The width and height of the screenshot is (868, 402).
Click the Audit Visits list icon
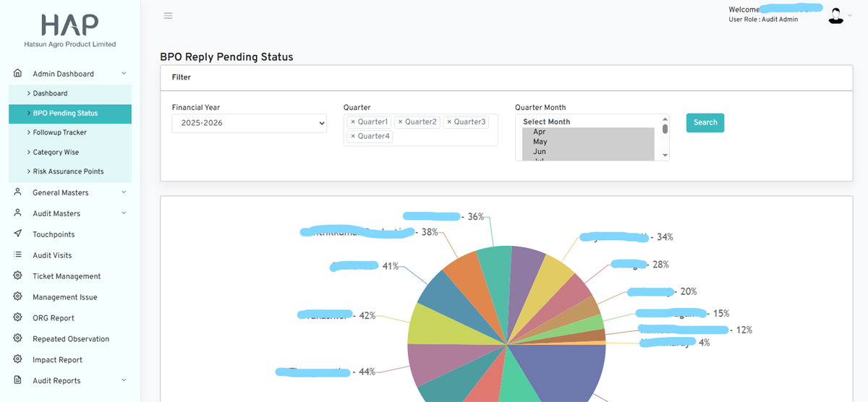18,255
